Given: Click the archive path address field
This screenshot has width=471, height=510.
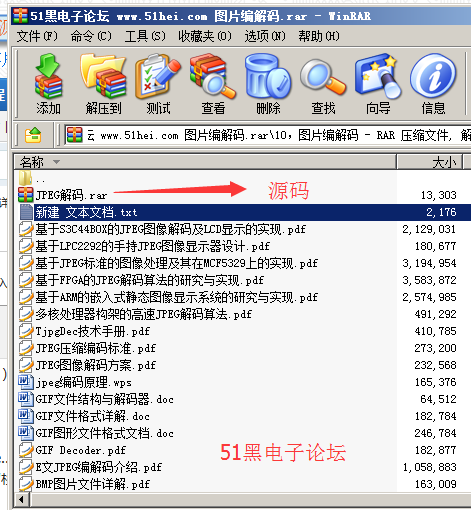Looking at the screenshot, I should [268, 135].
